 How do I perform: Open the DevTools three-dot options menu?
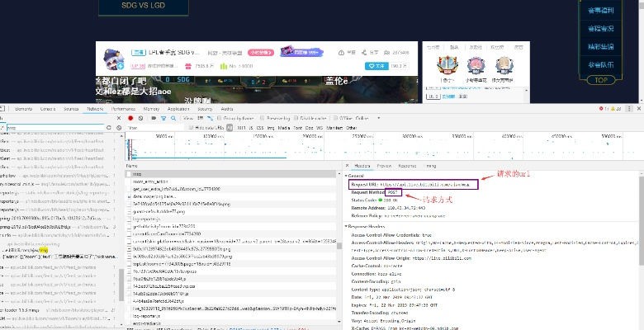tap(627, 108)
